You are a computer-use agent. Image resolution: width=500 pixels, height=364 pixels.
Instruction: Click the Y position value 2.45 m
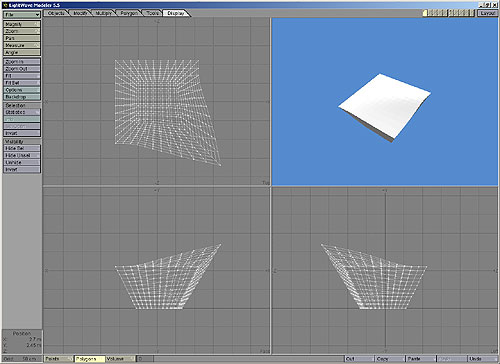pyautogui.click(x=34, y=345)
